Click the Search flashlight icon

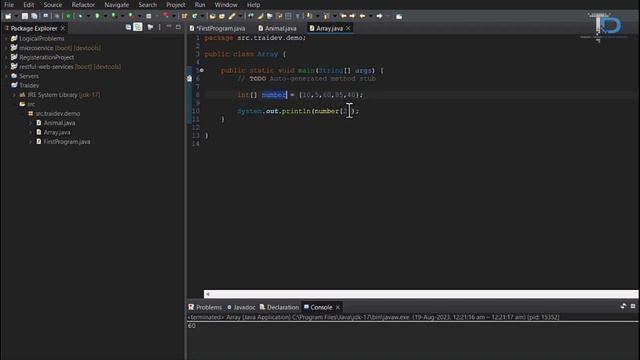[x=232, y=16]
